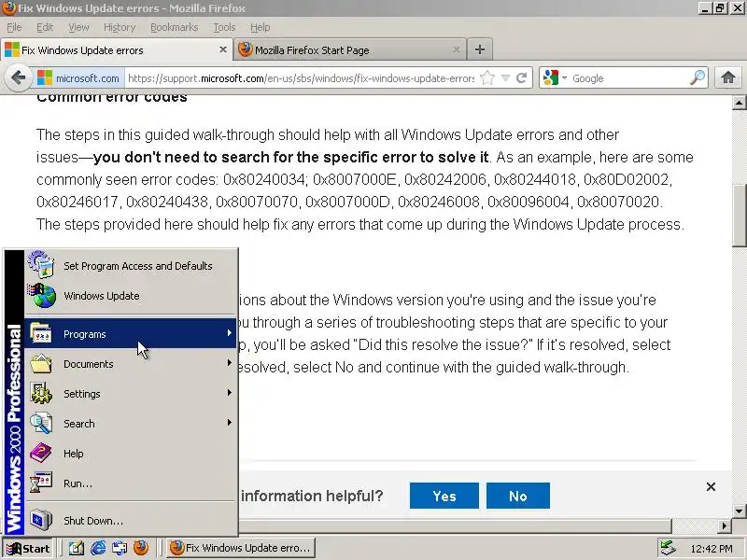Launch Firefox from quick launch icon
This screenshot has height=560, width=747.
141,548
